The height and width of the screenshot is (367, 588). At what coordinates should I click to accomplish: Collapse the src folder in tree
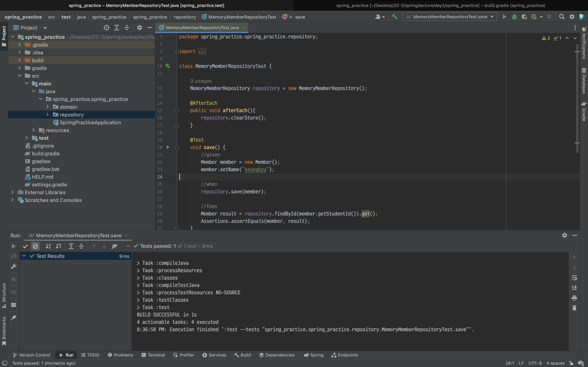[20, 76]
